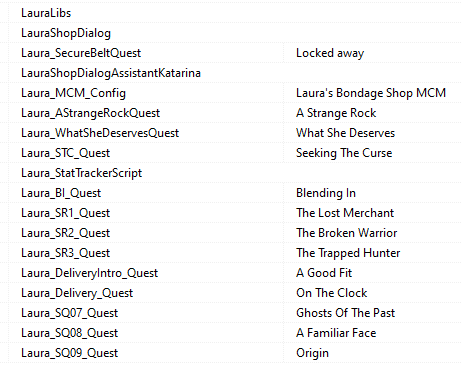The height and width of the screenshot is (371, 461).
Task: Select Laura_SR1_Quest in the list
Action: 65,213
